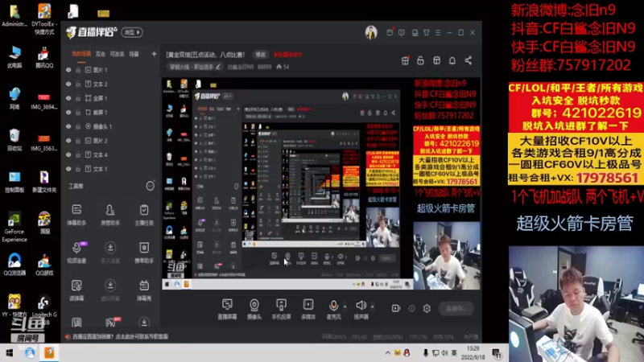Select the 摄像头 1 source row

111,126
